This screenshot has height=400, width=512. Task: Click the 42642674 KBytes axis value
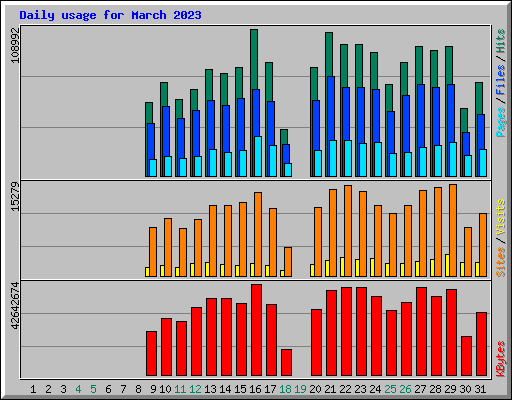(15, 306)
